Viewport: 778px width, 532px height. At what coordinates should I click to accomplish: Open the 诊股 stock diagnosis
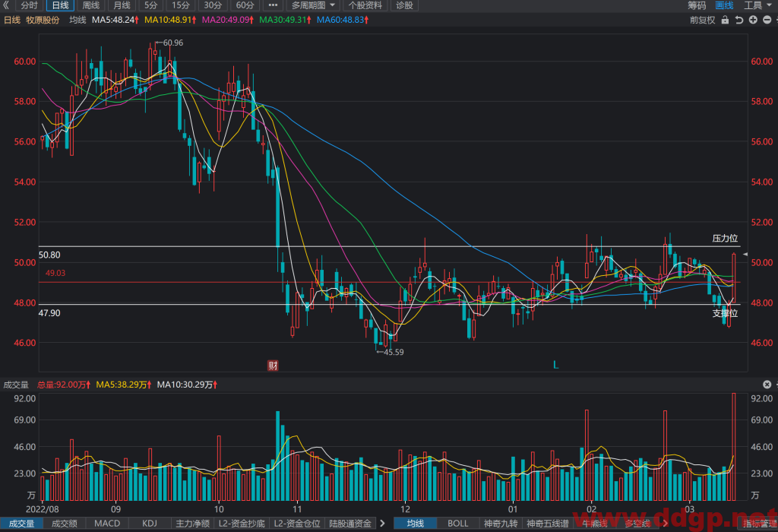tap(404, 5)
